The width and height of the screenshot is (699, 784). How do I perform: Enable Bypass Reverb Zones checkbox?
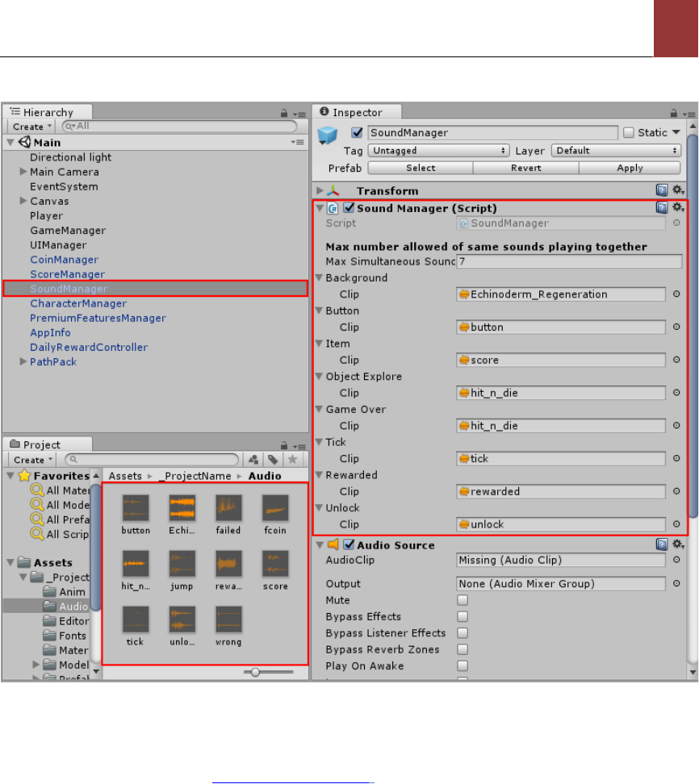tap(463, 649)
